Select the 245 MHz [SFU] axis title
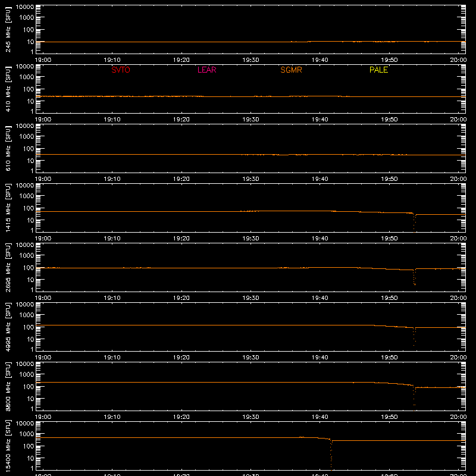The image size is (476, 476). click(8, 29)
